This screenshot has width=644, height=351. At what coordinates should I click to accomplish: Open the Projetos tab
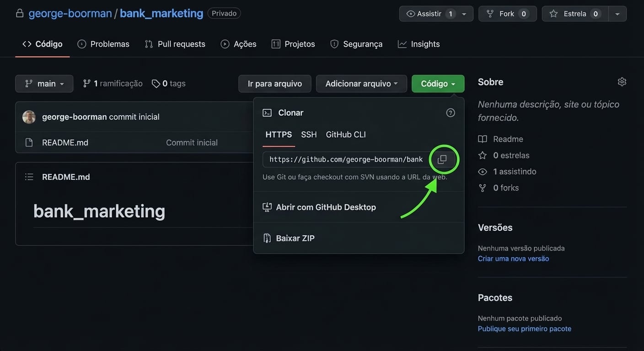(293, 44)
